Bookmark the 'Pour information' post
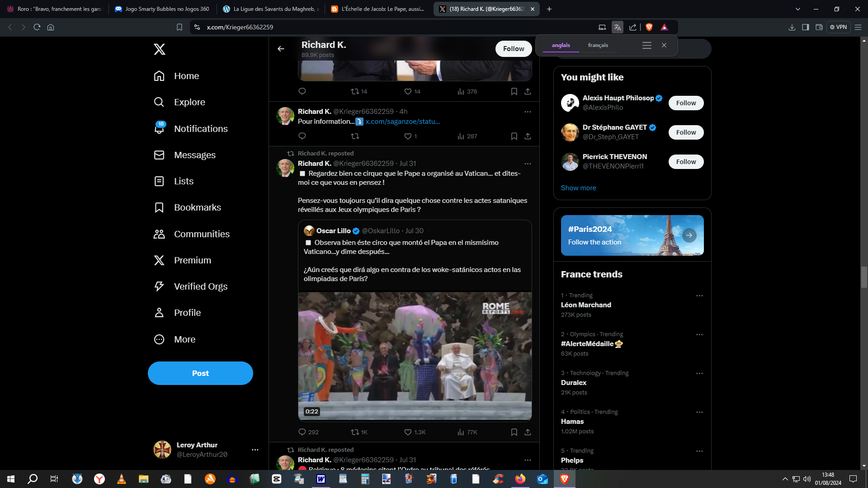 pos(514,136)
